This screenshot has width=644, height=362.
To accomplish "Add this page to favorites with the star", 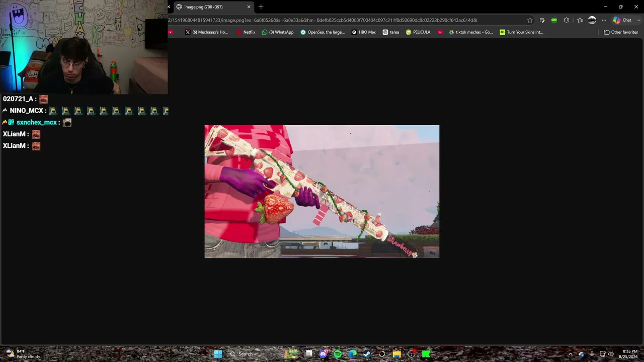I will click(530, 20).
